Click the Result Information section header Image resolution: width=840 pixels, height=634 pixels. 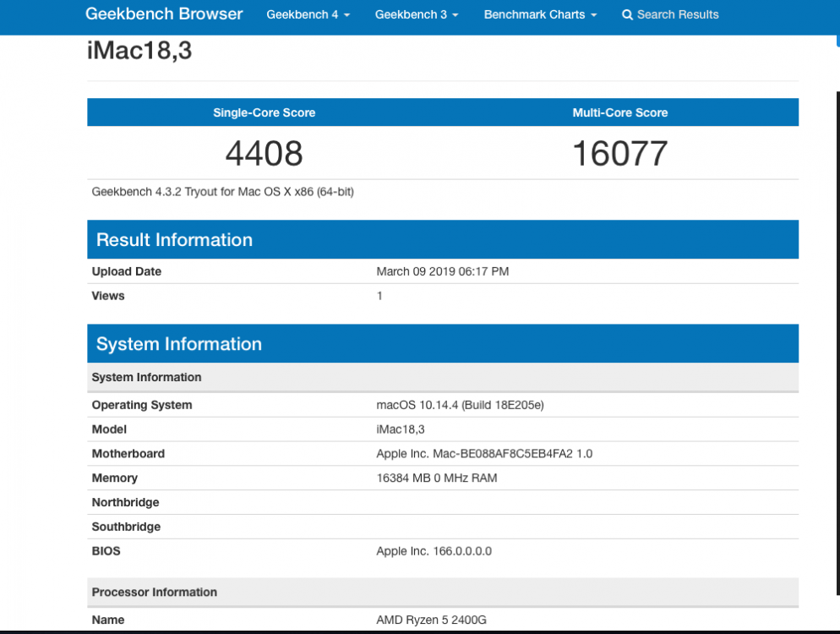[443, 239]
